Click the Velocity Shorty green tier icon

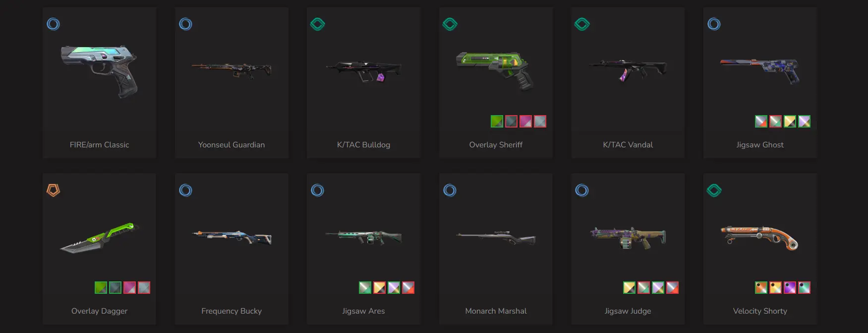(x=714, y=190)
